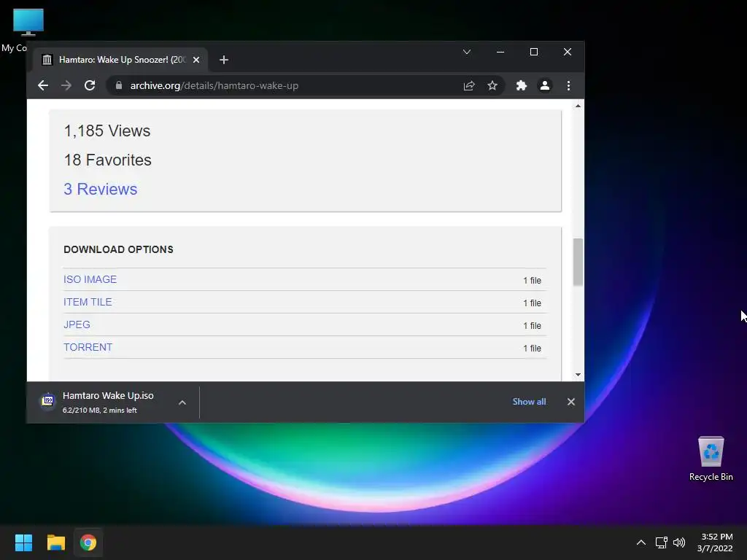Share this page via address bar icon
Viewport: 747px width, 560px height.
469,86
